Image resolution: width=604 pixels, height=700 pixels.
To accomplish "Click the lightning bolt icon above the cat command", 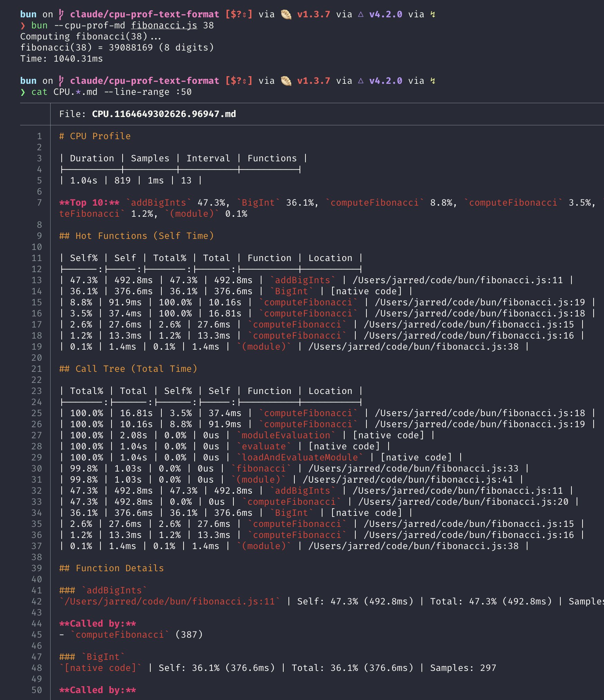I will pyautogui.click(x=433, y=81).
